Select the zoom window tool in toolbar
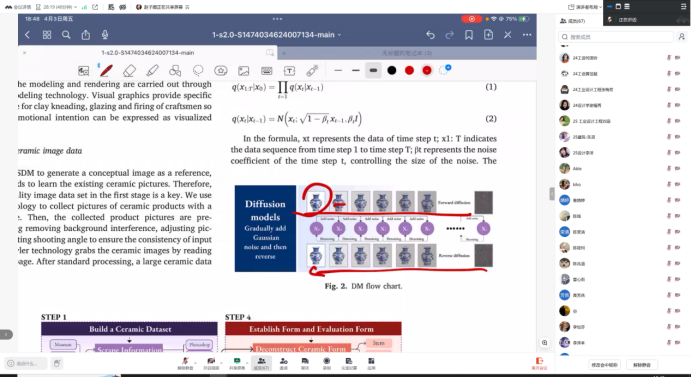 pyautogui.click(x=83, y=71)
